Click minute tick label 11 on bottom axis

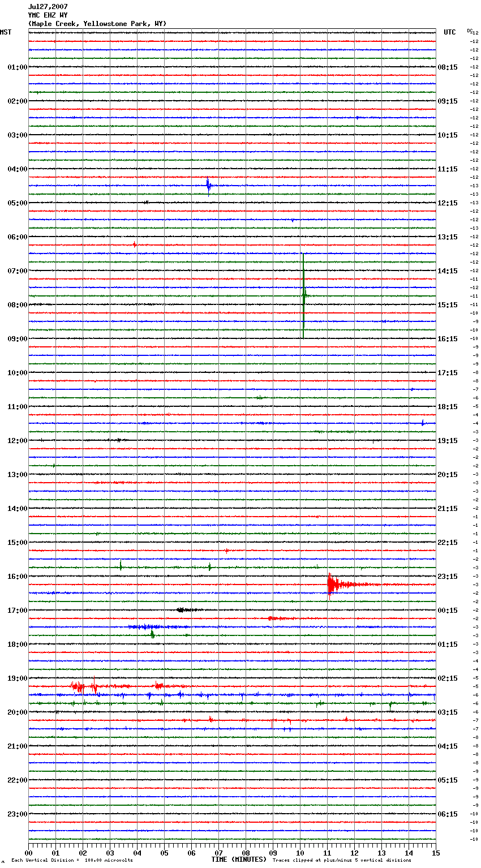tap(327, 853)
